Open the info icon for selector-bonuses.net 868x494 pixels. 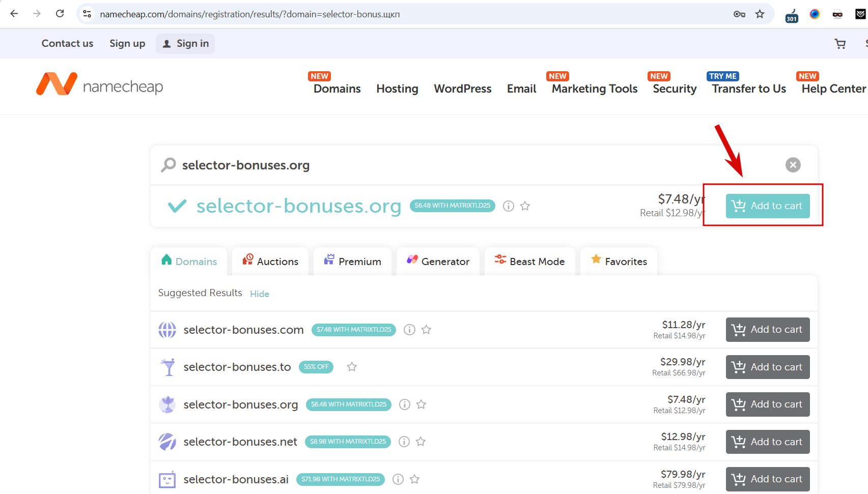404,442
